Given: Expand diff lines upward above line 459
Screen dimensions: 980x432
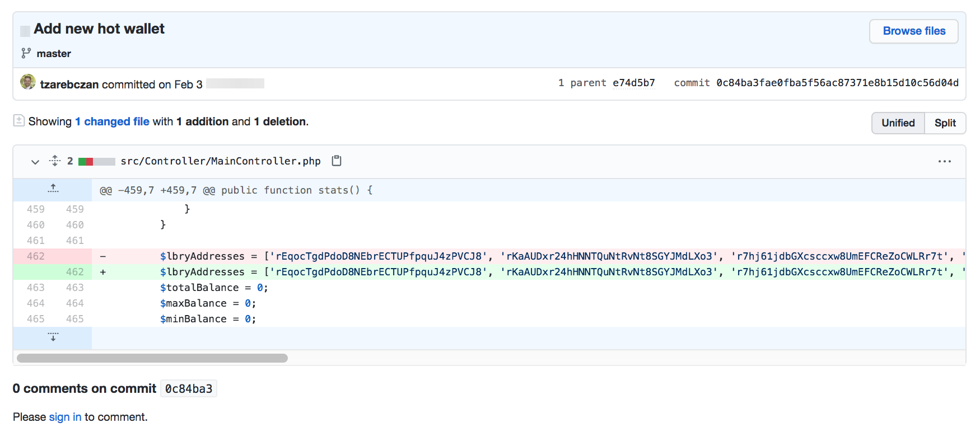Looking at the screenshot, I should point(53,189).
